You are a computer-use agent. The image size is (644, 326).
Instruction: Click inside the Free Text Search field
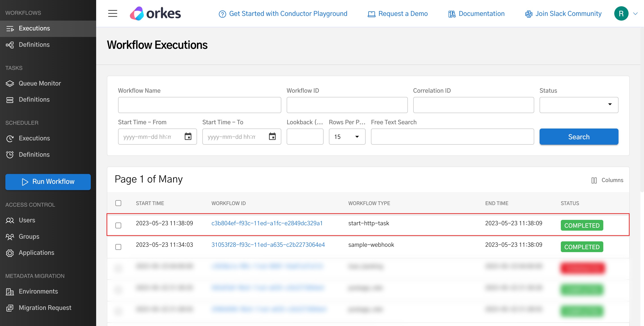[x=452, y=136]
